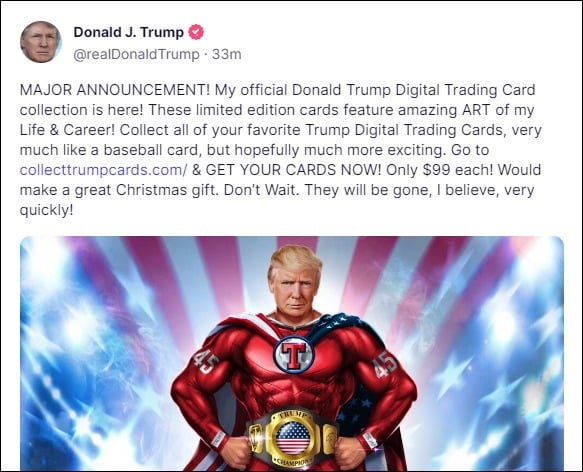
Task: Open the attached superhero trading card image
Action: 292,353
